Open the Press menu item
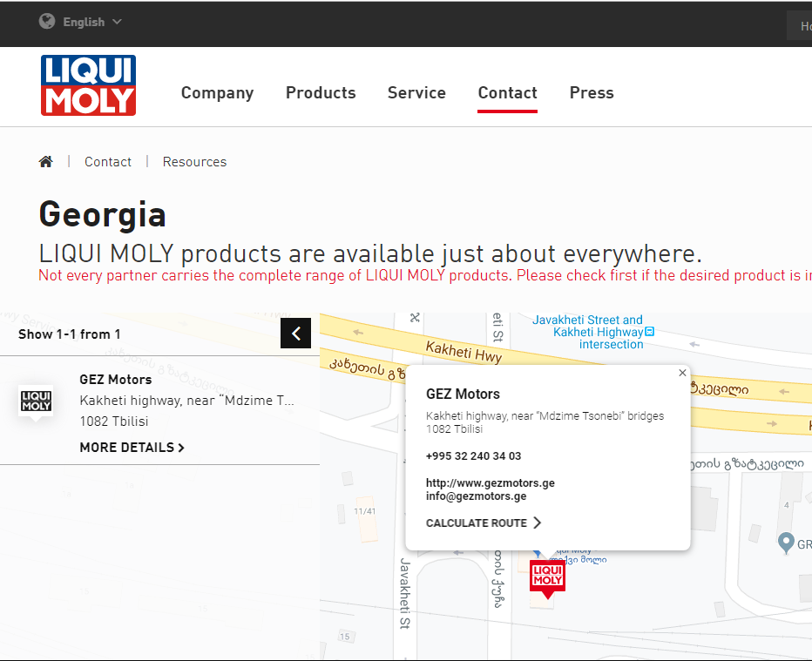This screenshot has height=661, width=812. click(592, 93)
